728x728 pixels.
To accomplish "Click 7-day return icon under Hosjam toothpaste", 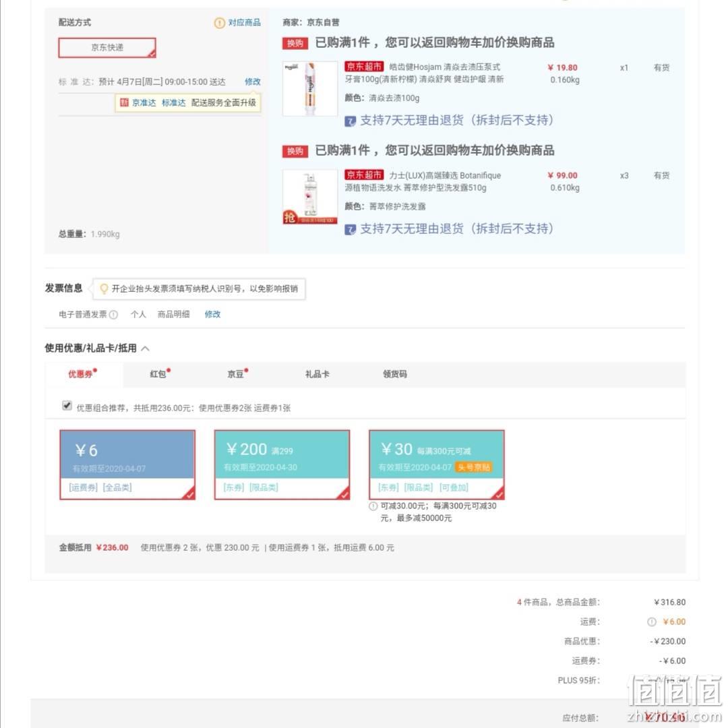I will [x=350, y=121].
